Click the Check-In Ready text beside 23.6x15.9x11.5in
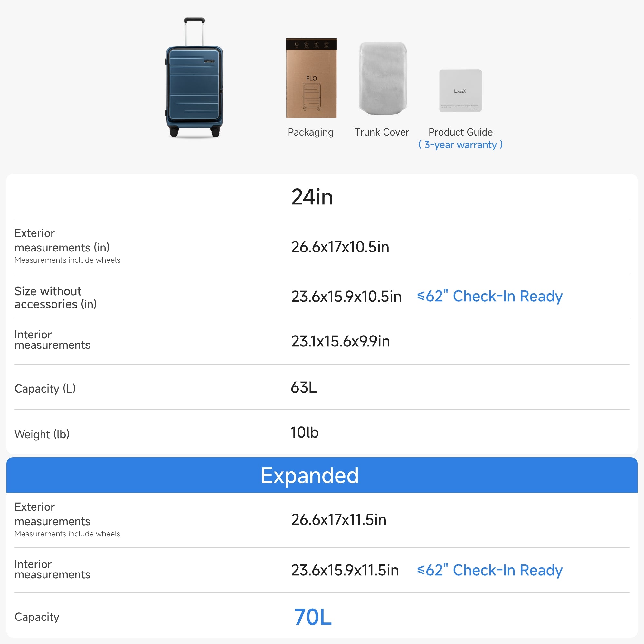This screenshot has height=644, width=644. pyautogui.click(x=490, y=570)
